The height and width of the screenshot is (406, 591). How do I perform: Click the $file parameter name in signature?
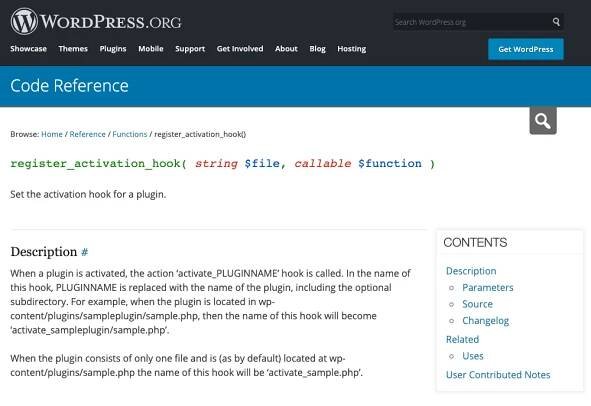click(x=262, y=164)
